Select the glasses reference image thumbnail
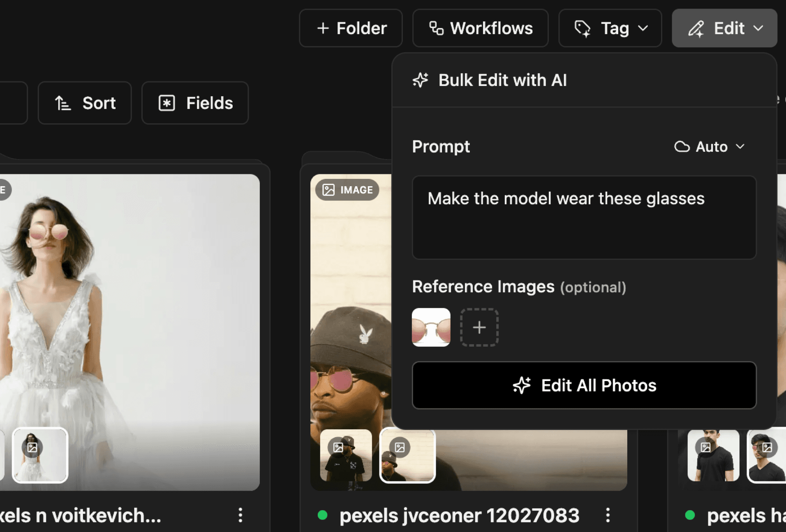The width and height of the screenshot is (786, 532). (431, 327)
